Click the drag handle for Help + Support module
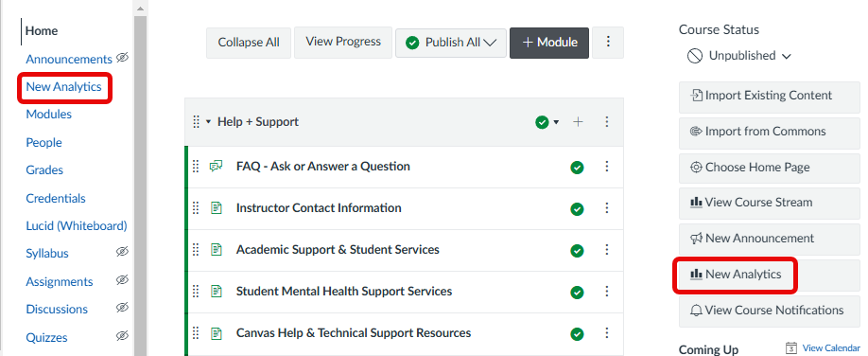 [196, 122]
